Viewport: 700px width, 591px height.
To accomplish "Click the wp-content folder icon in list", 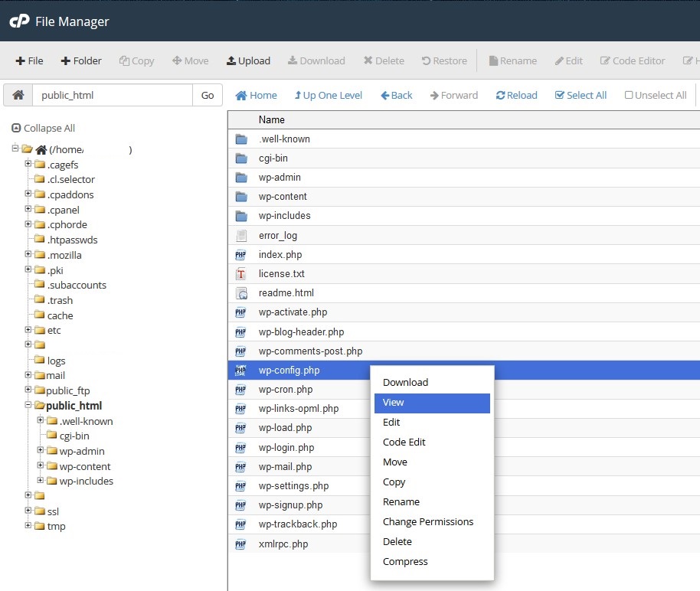I will coord(241,197).
